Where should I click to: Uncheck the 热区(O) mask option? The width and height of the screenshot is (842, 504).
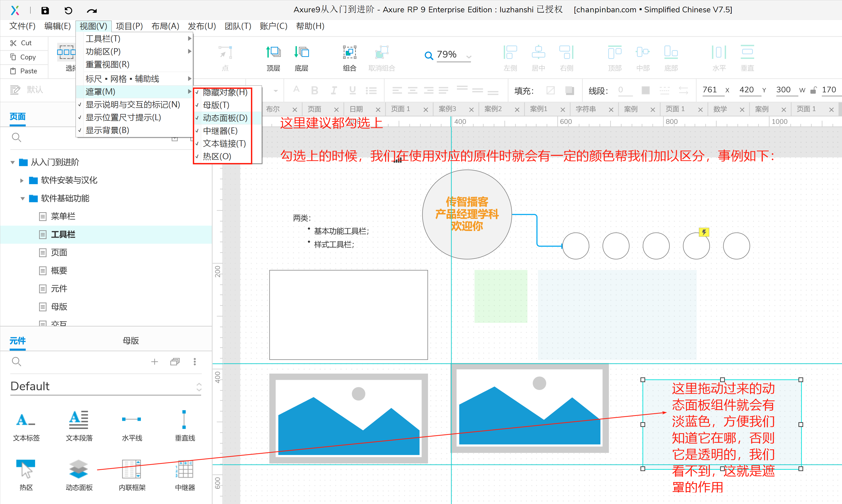point(217,157)
